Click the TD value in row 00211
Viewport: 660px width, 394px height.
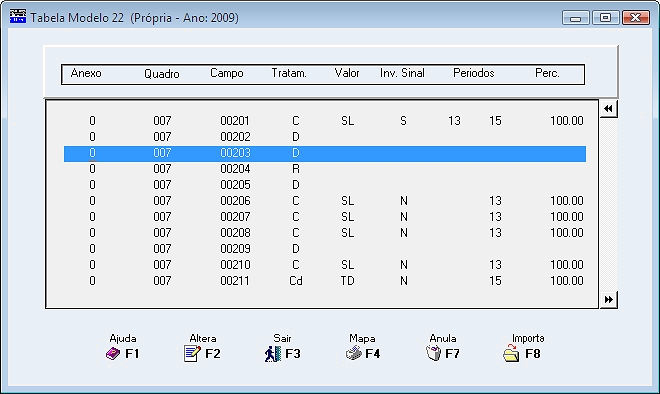pyautogui.click(x=347, y=281)
